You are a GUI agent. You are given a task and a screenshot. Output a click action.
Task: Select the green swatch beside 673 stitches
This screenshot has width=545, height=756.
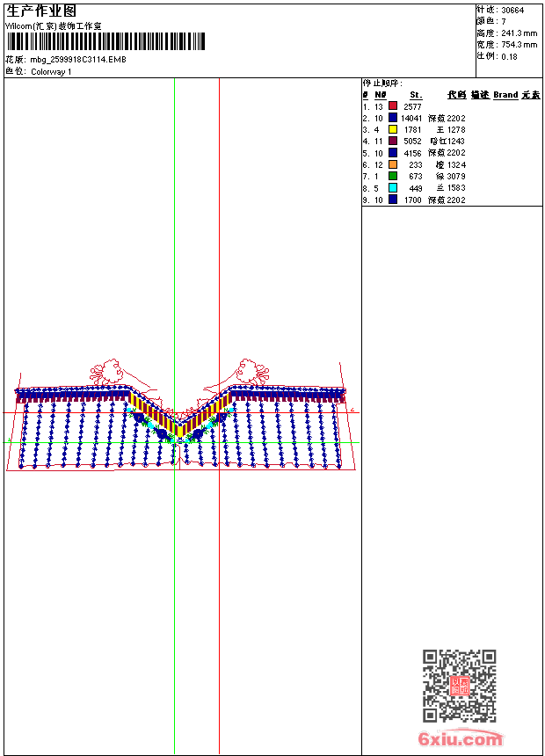tap(393, 176)
